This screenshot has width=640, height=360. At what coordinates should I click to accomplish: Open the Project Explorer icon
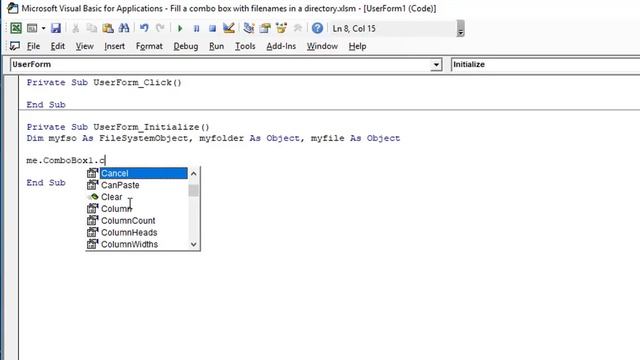pyautogui.click(x=249, y=28)
